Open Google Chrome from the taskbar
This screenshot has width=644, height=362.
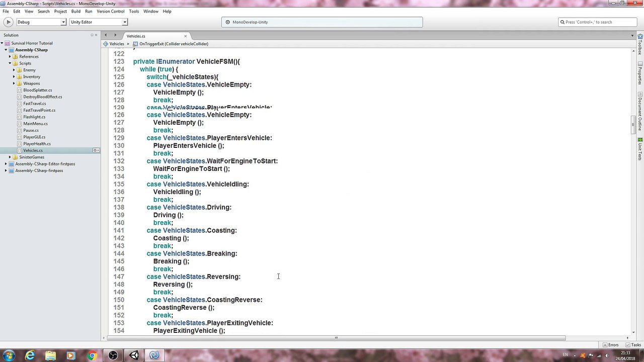(x=92, y=355)
